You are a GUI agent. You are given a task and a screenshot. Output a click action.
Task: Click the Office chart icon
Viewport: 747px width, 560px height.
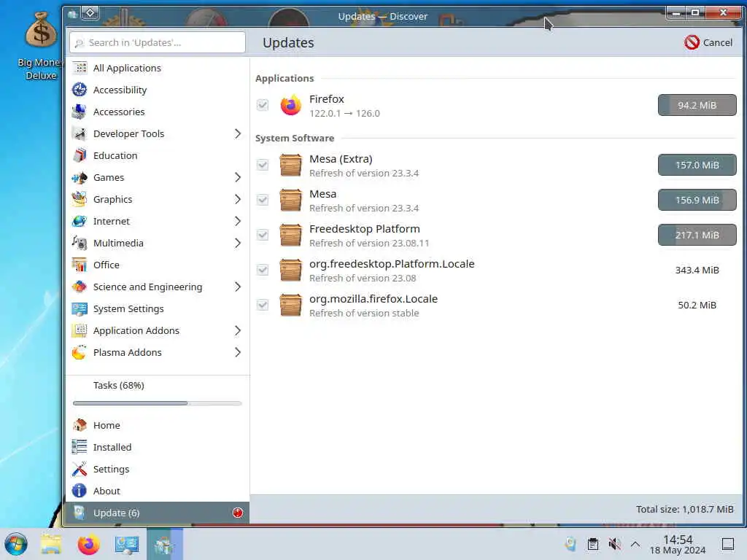80,265
